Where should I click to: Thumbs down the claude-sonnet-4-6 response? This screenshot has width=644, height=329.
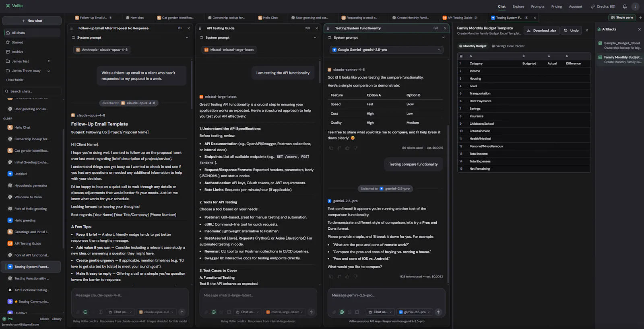point(355,148)
